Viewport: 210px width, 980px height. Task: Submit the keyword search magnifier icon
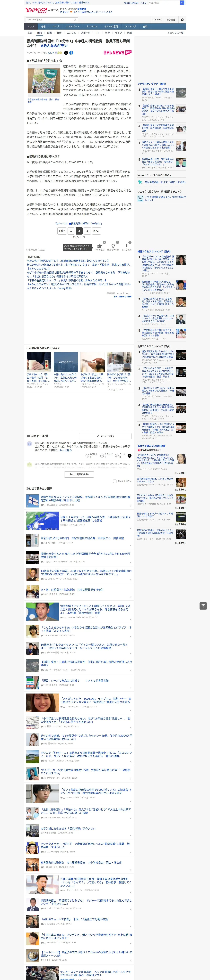(75, 19)
